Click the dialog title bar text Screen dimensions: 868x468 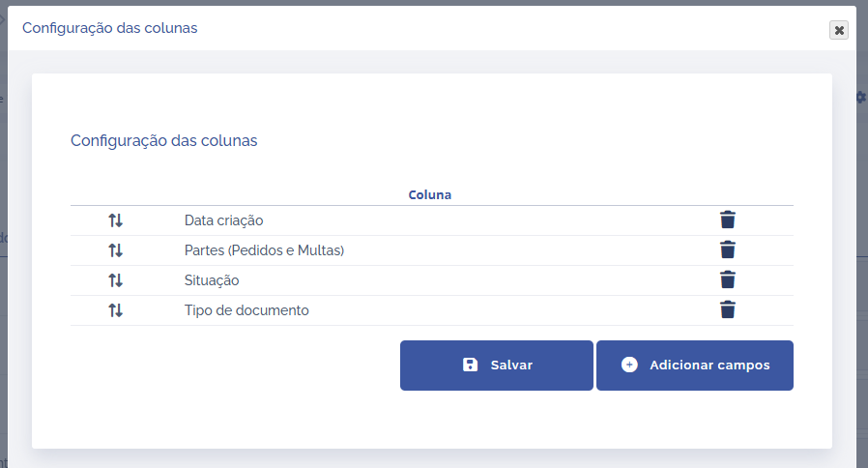[x=109, y=28]
